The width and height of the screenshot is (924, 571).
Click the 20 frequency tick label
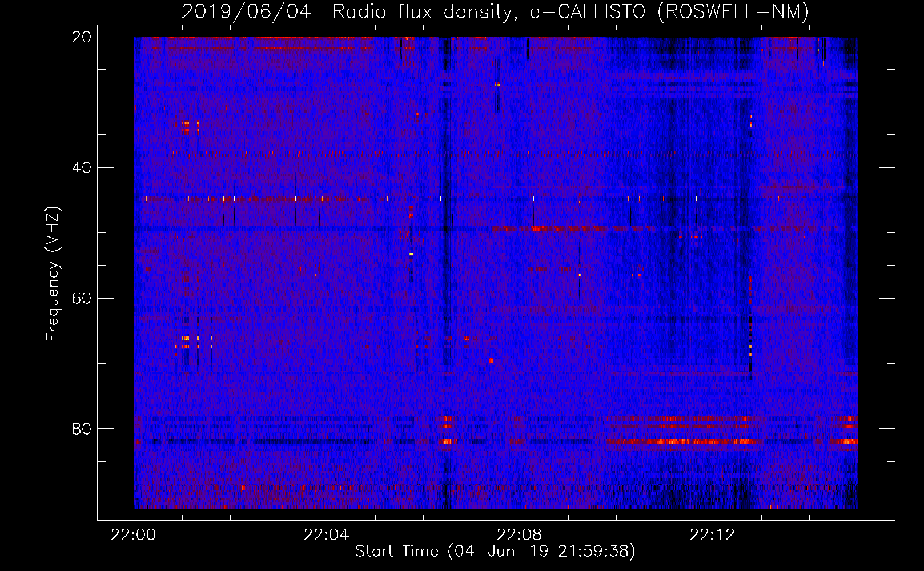click(x=82, y=37)
